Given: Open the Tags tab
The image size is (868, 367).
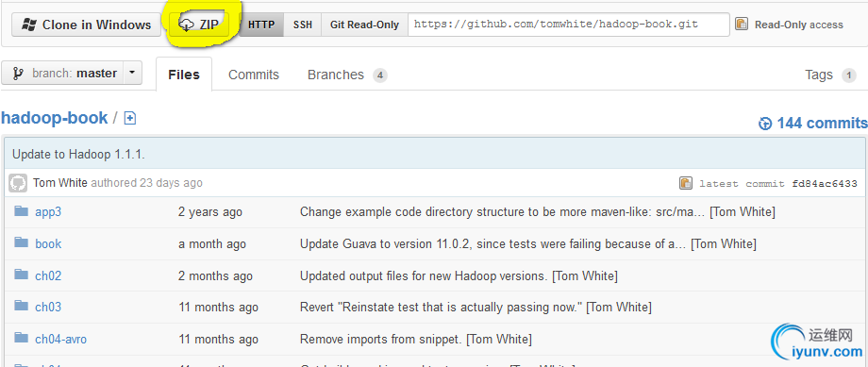Looking at the screenshot, I should click(830, 75).
